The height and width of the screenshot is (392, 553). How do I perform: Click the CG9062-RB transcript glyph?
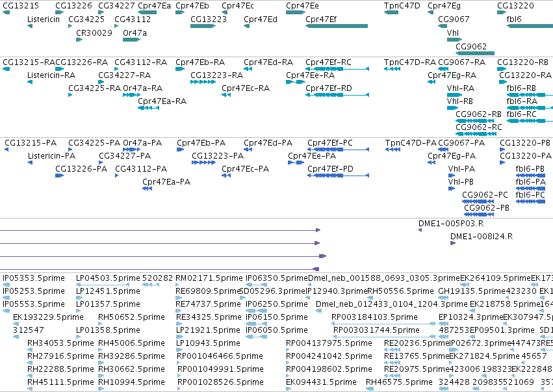475,121
